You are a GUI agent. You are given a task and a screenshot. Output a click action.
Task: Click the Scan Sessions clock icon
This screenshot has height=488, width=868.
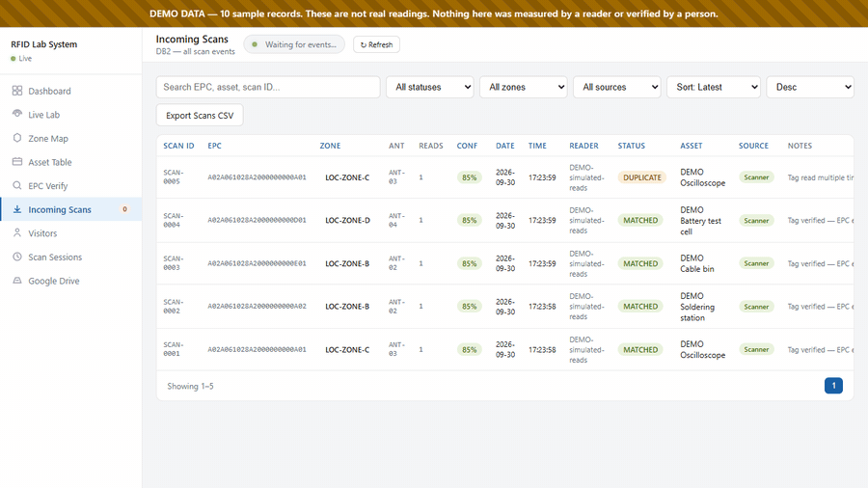tap(17, 257)
